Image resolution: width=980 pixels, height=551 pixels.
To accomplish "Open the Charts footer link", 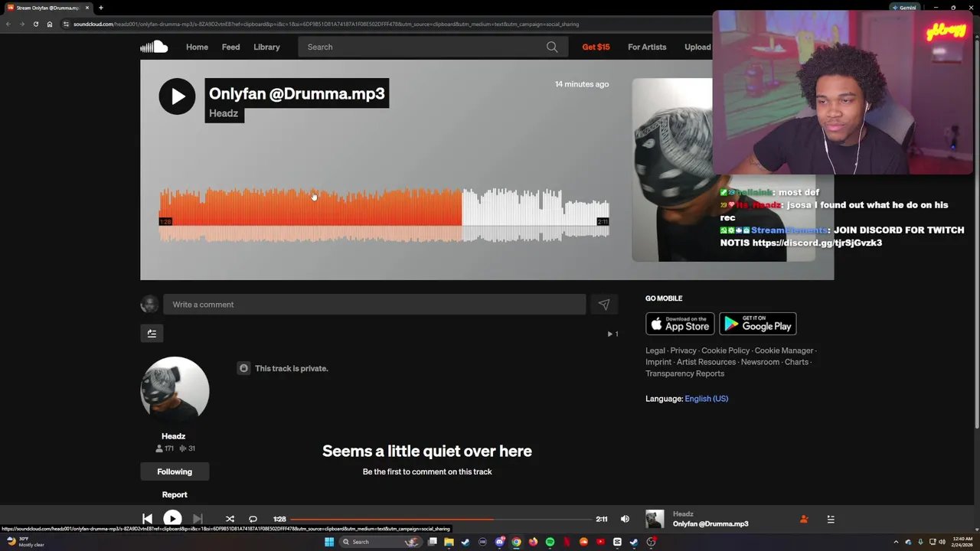I will pos(796,362).
